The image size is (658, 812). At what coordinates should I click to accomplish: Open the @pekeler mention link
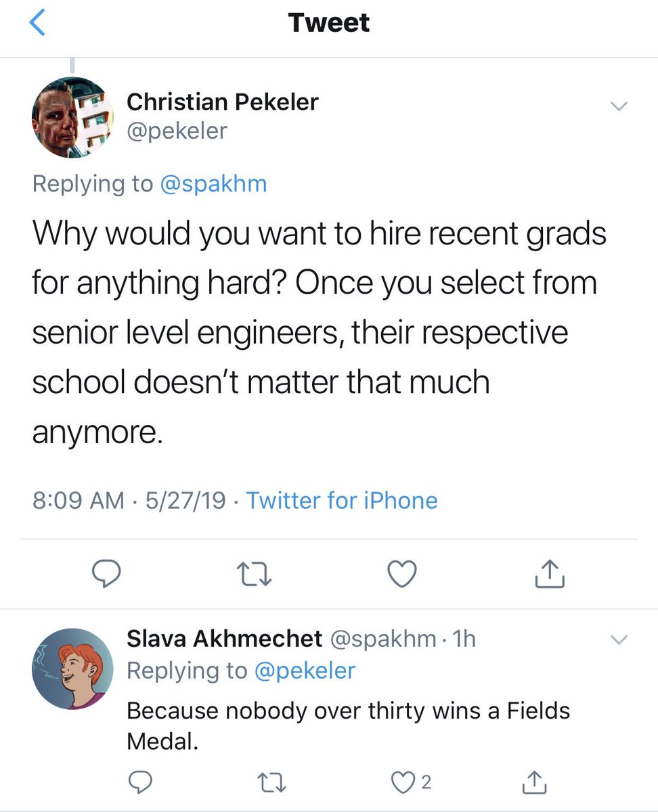click(305, 670)
